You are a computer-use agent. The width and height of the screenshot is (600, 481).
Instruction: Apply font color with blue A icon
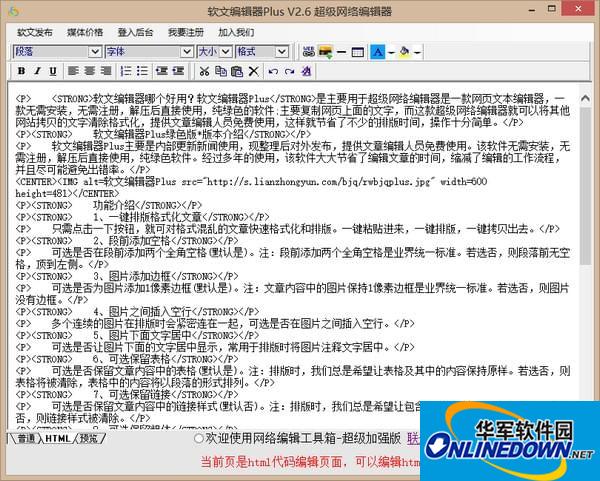pyautogui.click(x=378, y=52)
